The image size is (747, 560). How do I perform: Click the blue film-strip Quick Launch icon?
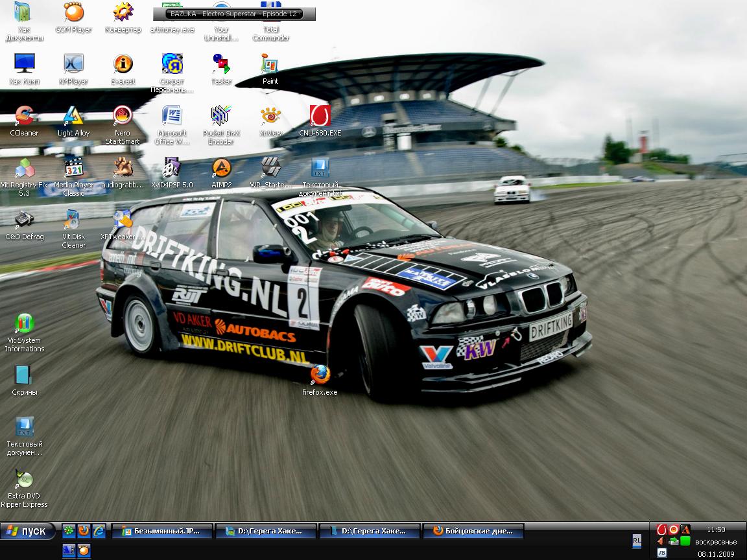69,550
